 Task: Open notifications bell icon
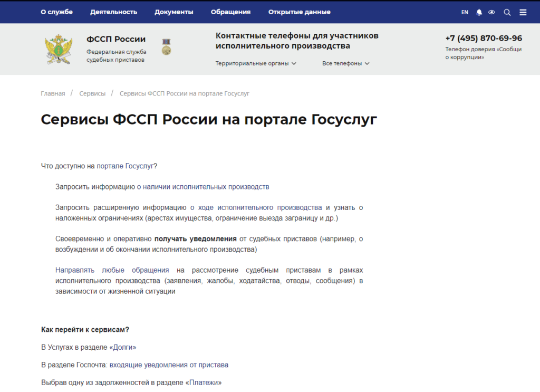479,12
